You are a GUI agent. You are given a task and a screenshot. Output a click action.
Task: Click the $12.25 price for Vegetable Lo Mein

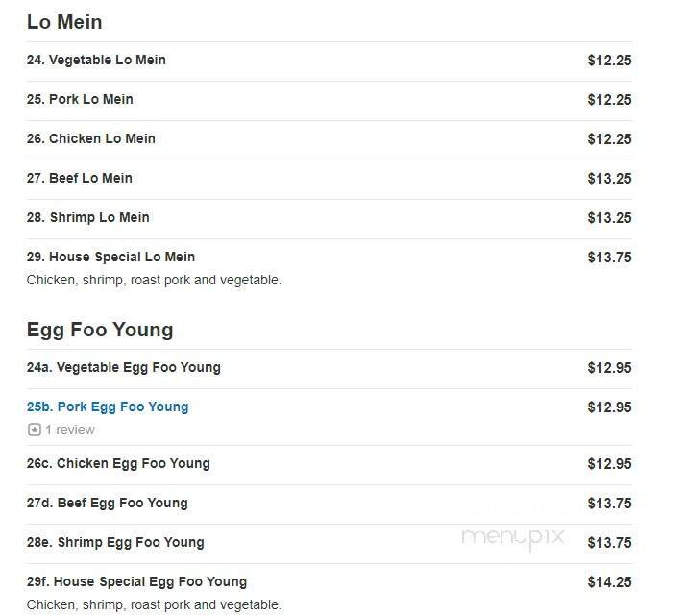pos(609,60)
